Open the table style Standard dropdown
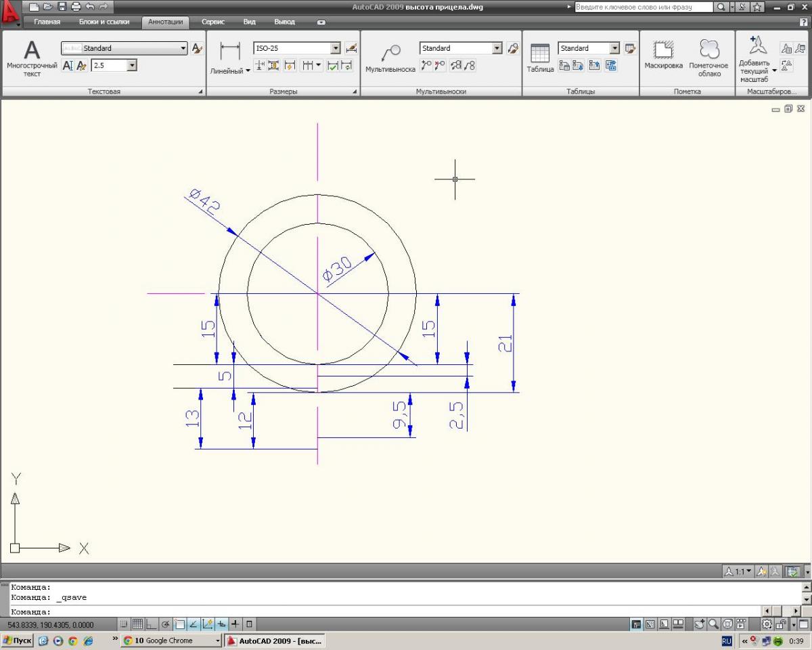Image resolution: width=812 pixels, height=650 pixels. click(614, 48)
